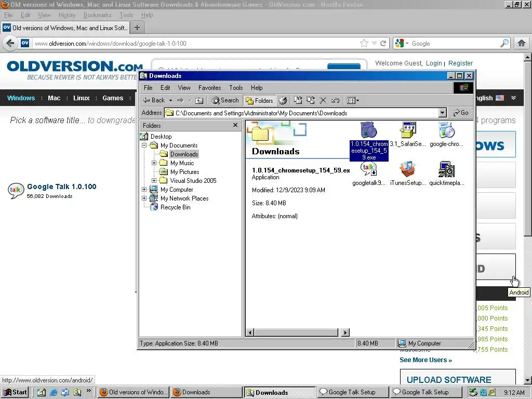The height and width of the screenshot is (399, 532).
Task: Click the Move To icon in toolbar
Action: (x=298, y=100)
